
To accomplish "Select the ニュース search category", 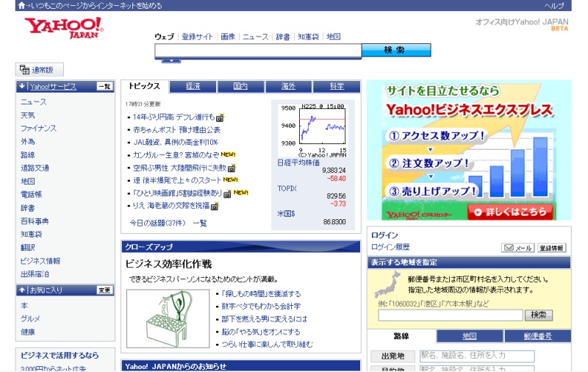I will [x=255, y=37].
